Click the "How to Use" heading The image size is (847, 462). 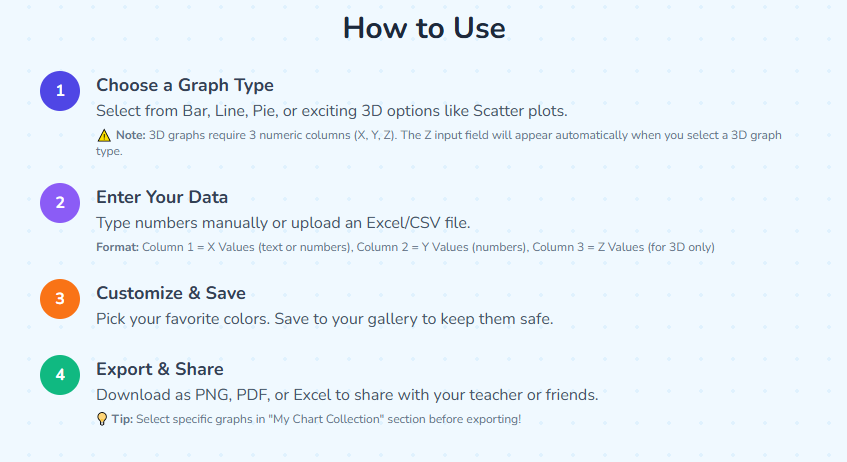click(424, 28)
